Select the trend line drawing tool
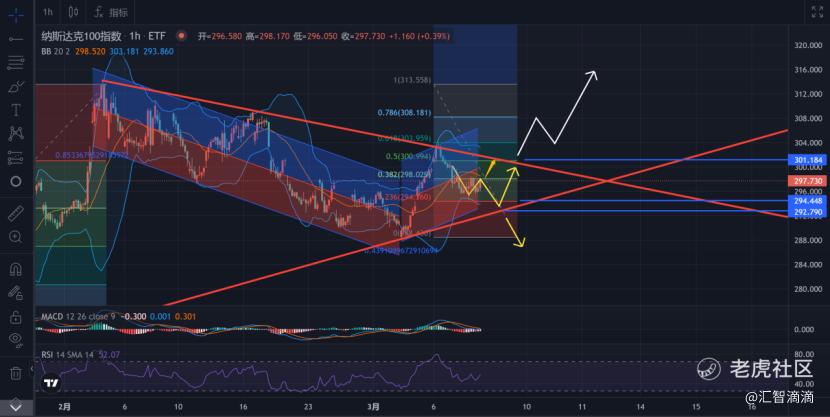Viewport: 830px width, 417px height. (16, 39)
